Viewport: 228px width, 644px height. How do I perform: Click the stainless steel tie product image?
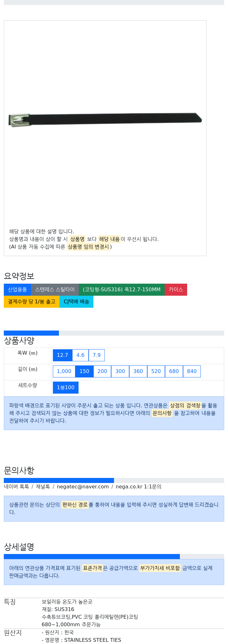(x=105, y=119)
